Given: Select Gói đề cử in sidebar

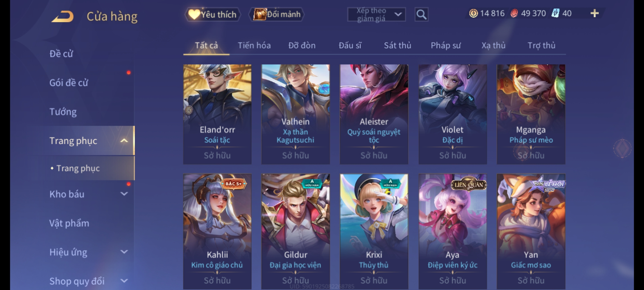Looking at the screenshot, I should (x=69, y=83).
